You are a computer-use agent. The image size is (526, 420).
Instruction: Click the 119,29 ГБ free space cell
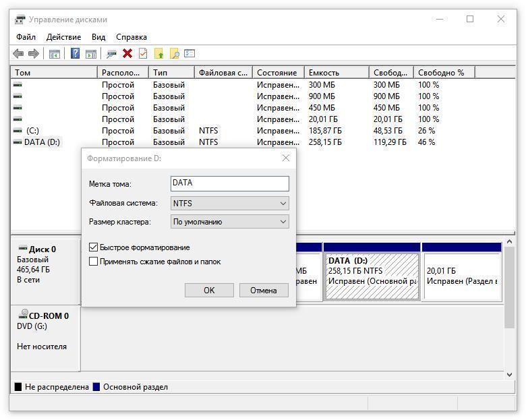tap(390, 142)
